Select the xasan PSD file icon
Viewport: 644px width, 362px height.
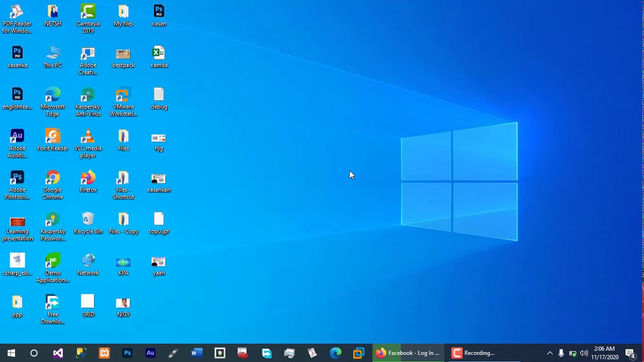point(159,16)
